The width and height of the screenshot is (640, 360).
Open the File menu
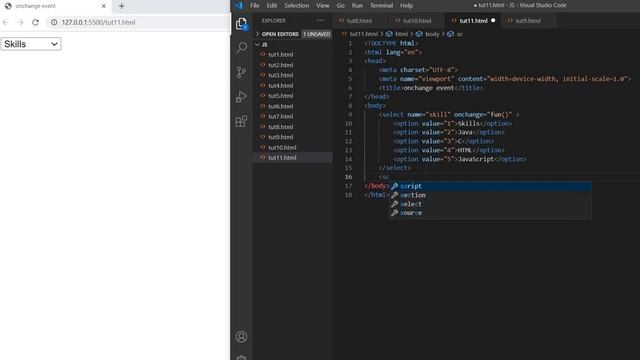tap(255, 5)
